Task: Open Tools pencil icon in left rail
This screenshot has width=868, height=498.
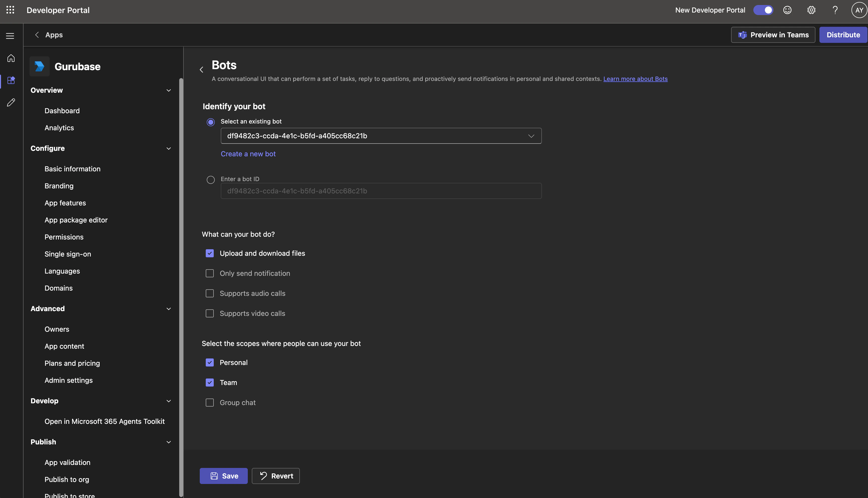Action: click(x=11, y=102)
